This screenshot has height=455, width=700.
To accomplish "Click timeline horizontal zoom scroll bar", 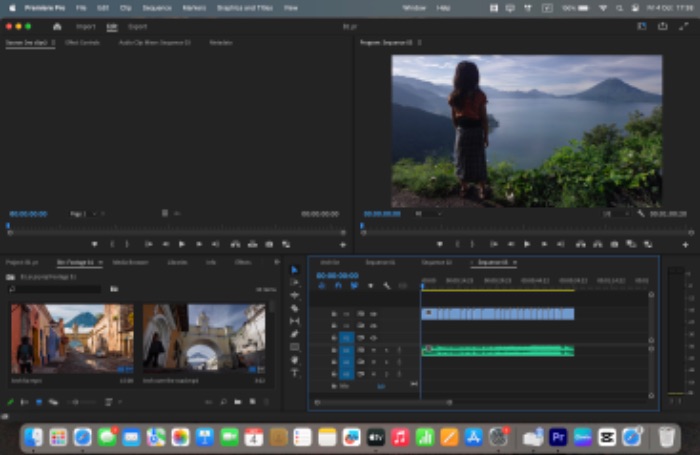I will click(x=383, y=402).
